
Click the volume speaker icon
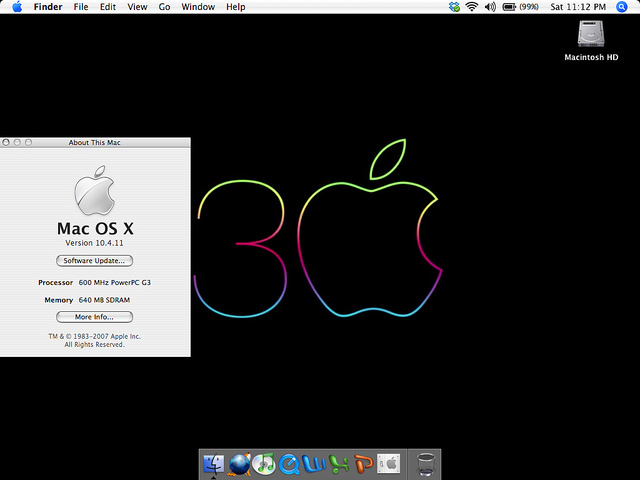(490, 7)
